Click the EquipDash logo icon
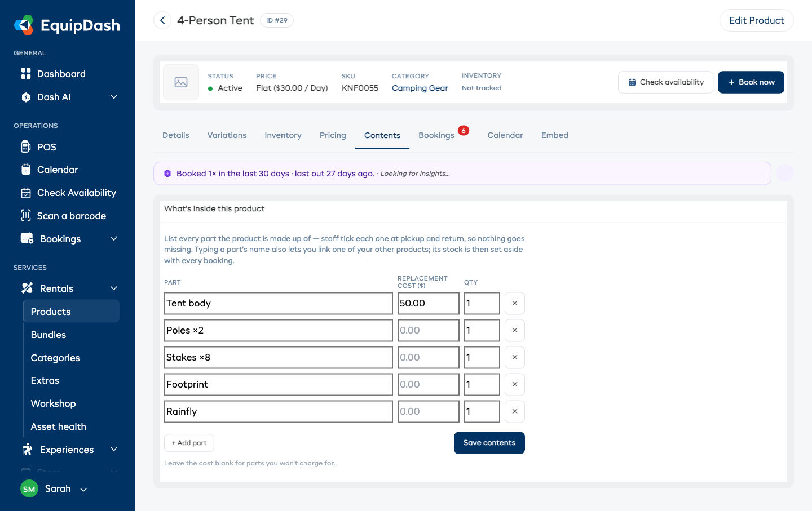Viewport: 812px width, 511px height. (24, 25)
